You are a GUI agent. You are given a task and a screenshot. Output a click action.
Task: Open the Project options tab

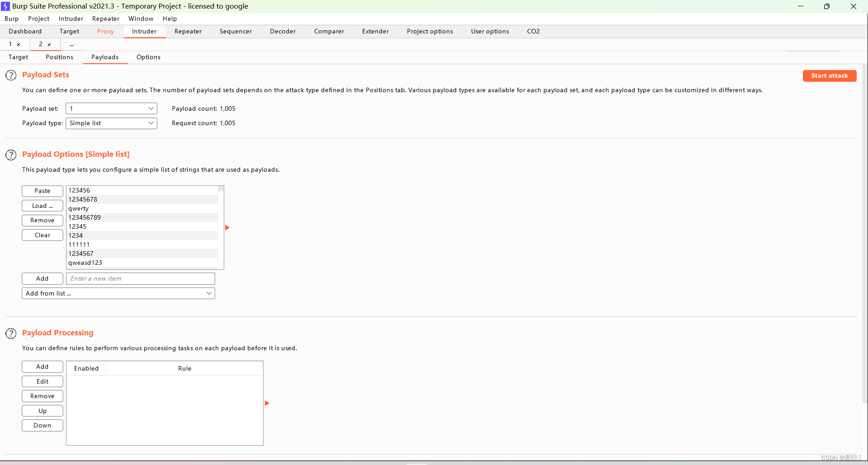429,31
